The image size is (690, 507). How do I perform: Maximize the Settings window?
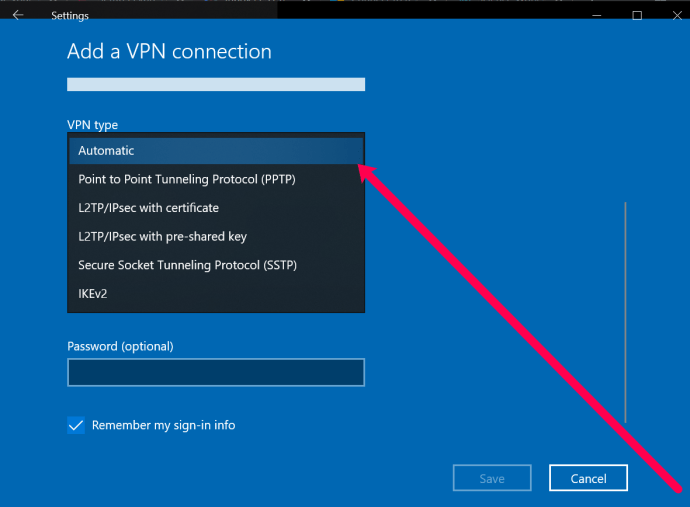click(637, 15)
